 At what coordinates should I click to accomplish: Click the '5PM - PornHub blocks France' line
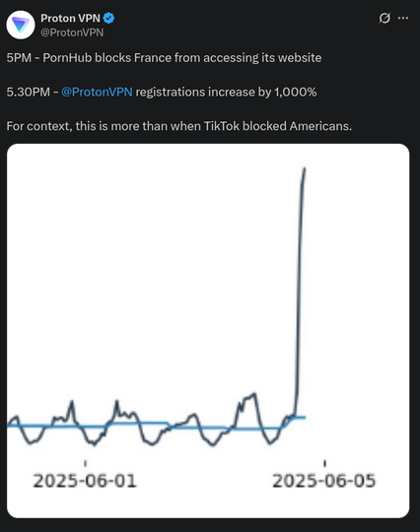pos(164,58)
